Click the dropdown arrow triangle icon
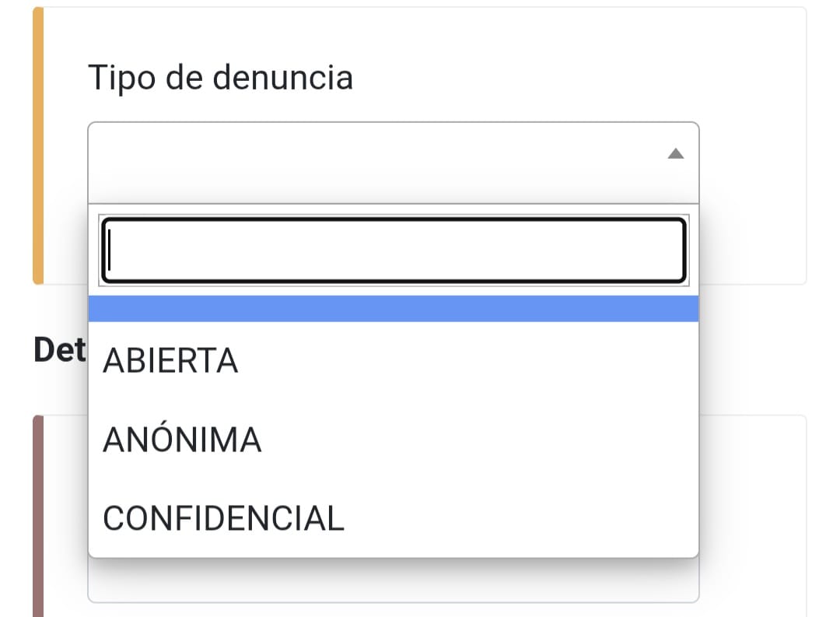Viewport: 840px width, 617px height. [675, 154]
